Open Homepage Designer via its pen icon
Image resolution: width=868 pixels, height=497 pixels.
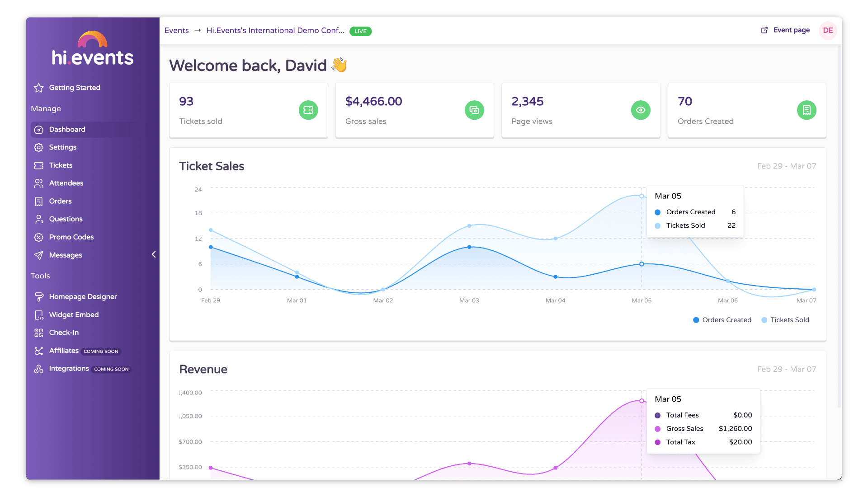pos(39,296)
